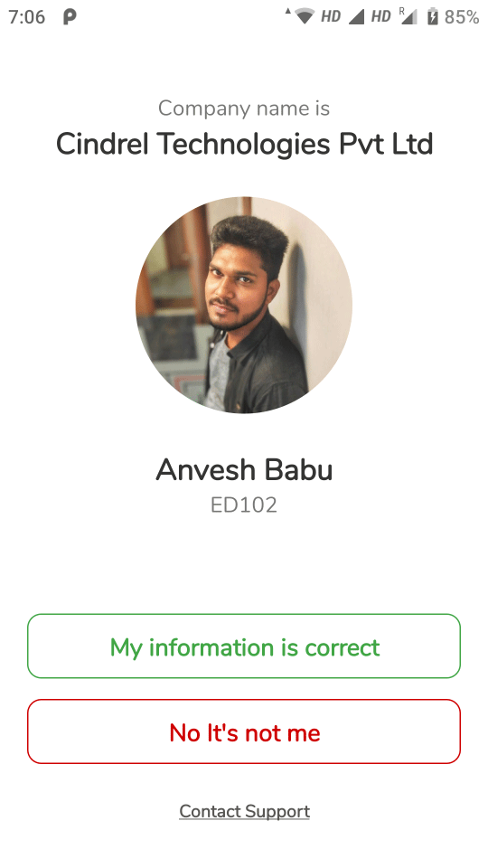
Task: Tap the Cindrel Technologies Pvt Ltd heading
Action: 244,144
